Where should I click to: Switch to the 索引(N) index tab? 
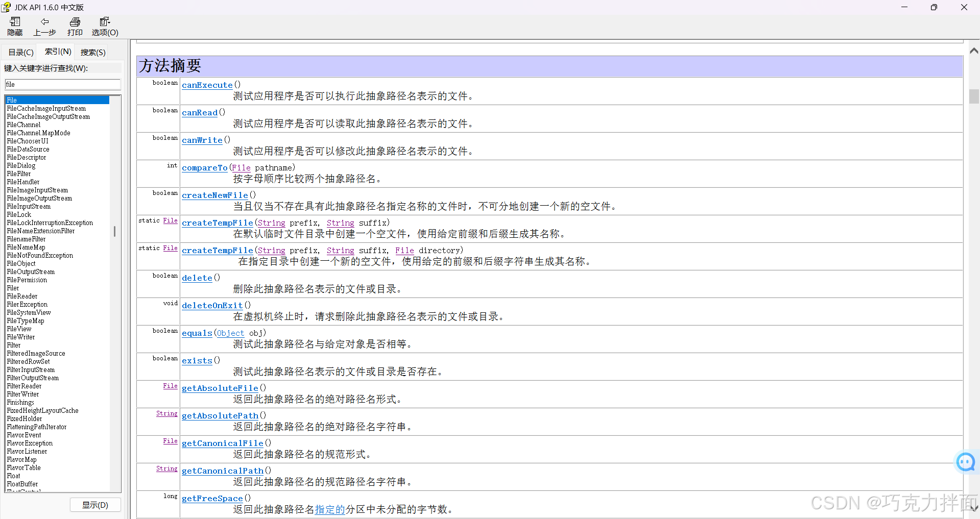[58, 52]
